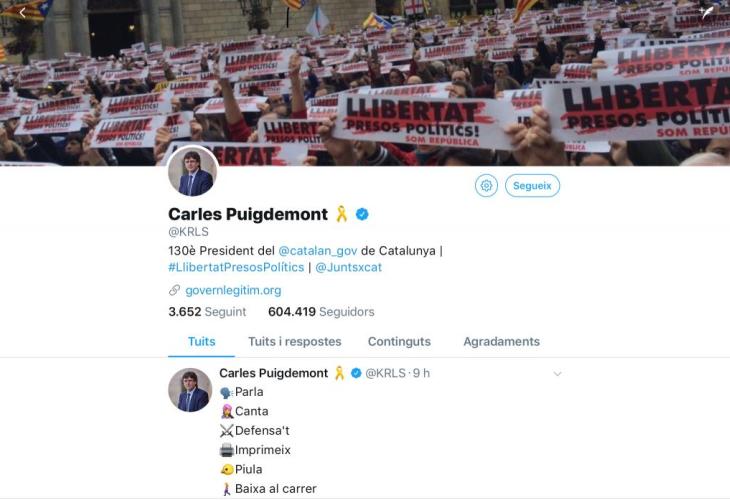Switch to the Tuits tab

point(202,342)
